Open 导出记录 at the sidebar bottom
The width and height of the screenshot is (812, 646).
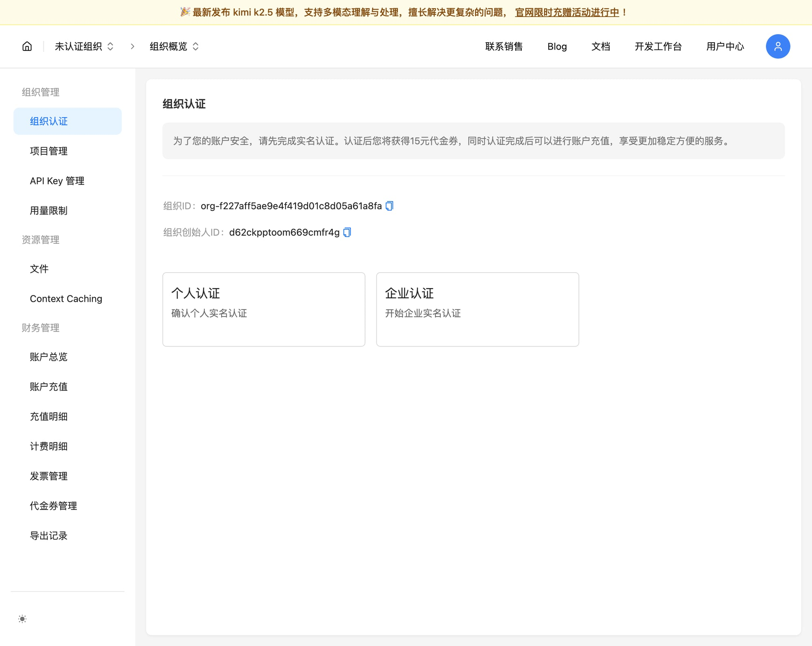(x=49, y=535)
